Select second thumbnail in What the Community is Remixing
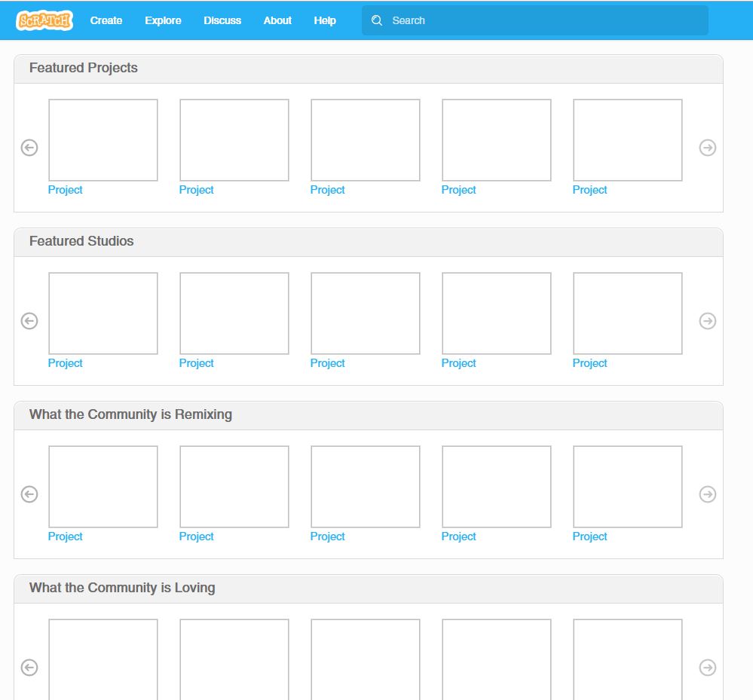The height and width of the screenshot is (700, 753). tap(234, 487)
